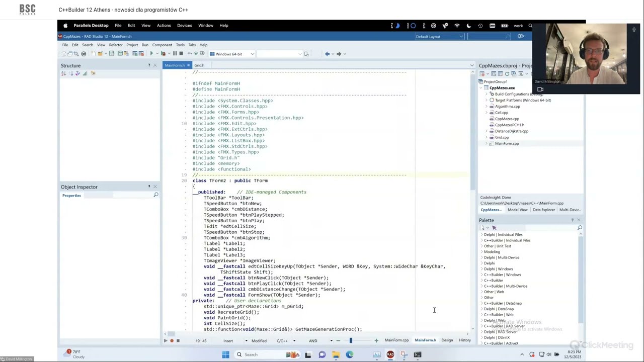Open the Insert mode dropdown arrow in status bar
Image resolution: width=644 pixels, height=362 pixels.
tap(248, 341)
